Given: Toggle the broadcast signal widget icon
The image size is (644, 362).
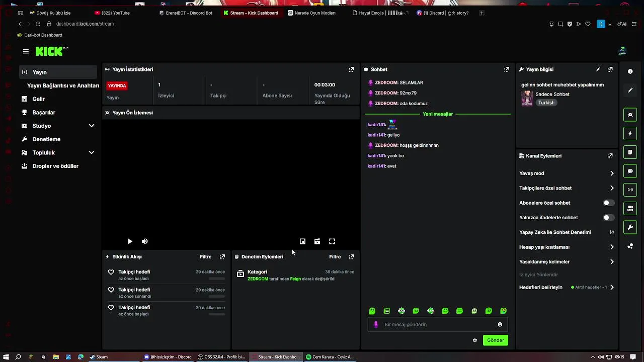Looking at the screenshot, I should 630,190.
